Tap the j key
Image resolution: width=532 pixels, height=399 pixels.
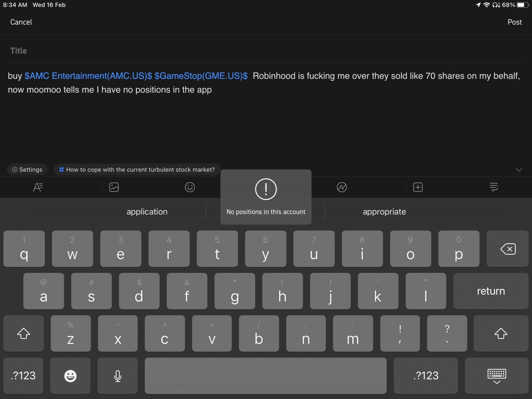point(330,291)
